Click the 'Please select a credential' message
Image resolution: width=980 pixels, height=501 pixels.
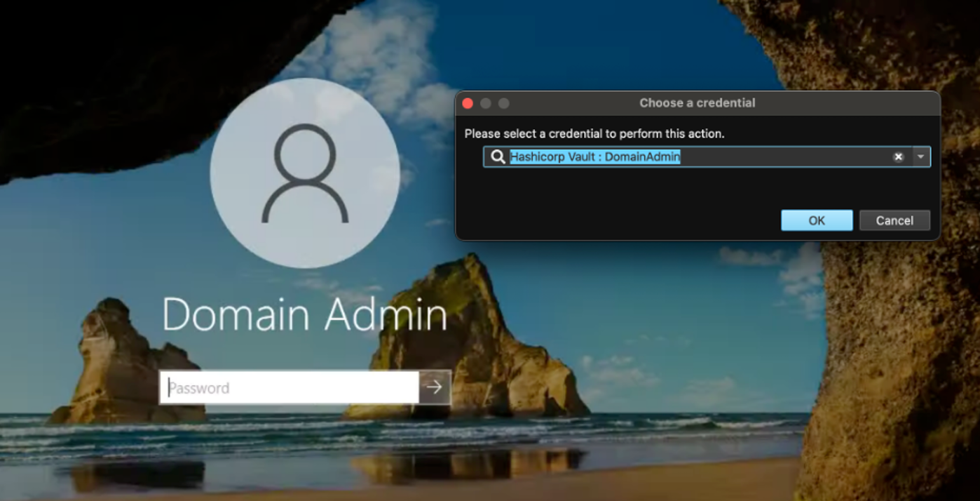(594, 133)
